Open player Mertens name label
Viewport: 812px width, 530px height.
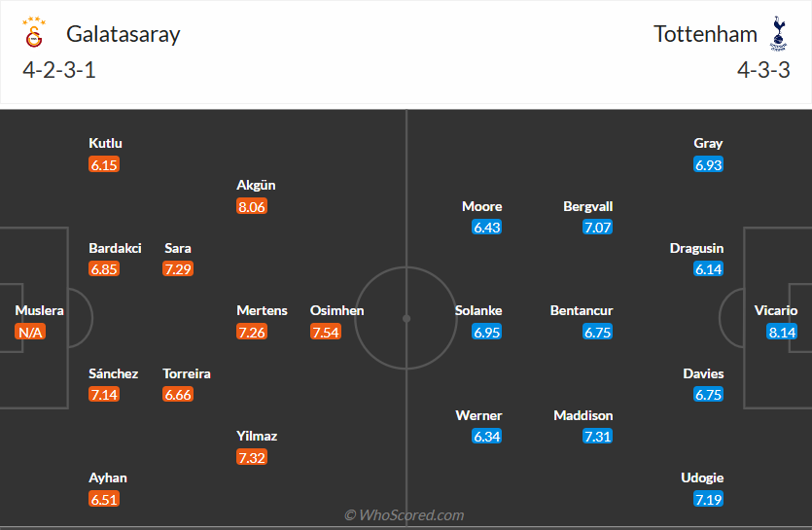tap(262, 310)
